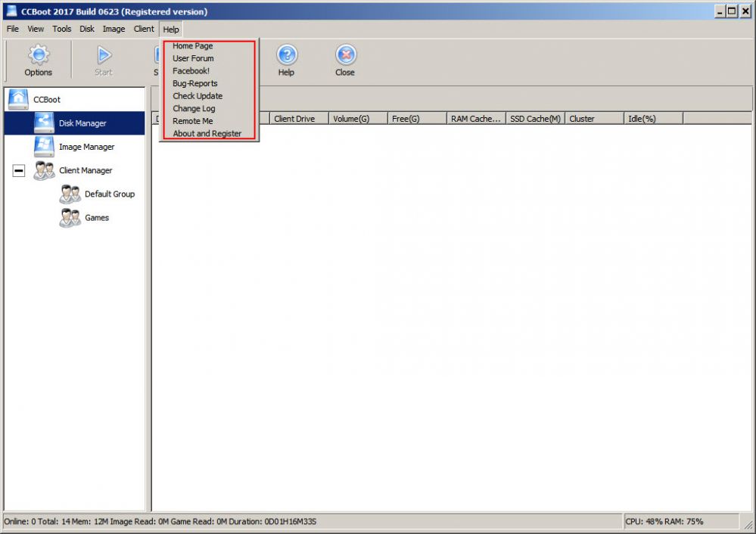Screen dimensions: 756x534
Task: Sort by Cluster column header
Action: [x=594, y=119]
